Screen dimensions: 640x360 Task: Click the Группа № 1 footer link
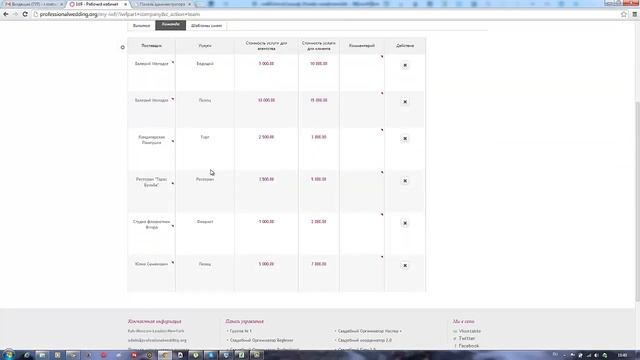pos(240,331)
